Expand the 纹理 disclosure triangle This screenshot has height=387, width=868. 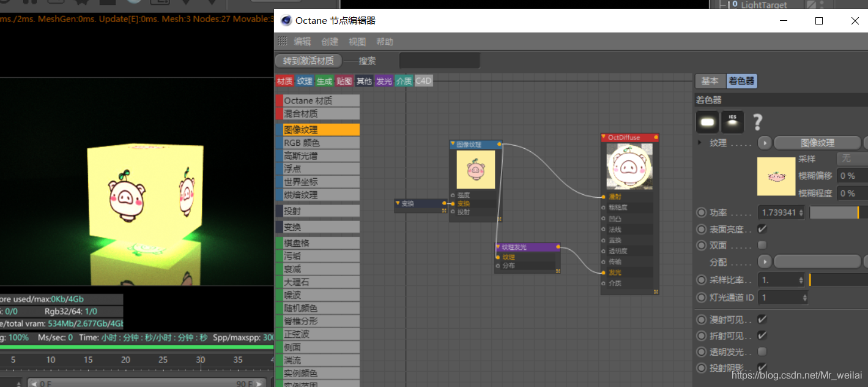click(700, 143)
